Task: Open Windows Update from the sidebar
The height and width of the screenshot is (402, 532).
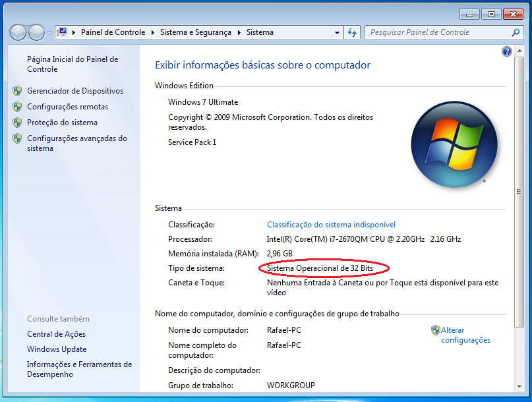Action: click(x=57, y=349)
